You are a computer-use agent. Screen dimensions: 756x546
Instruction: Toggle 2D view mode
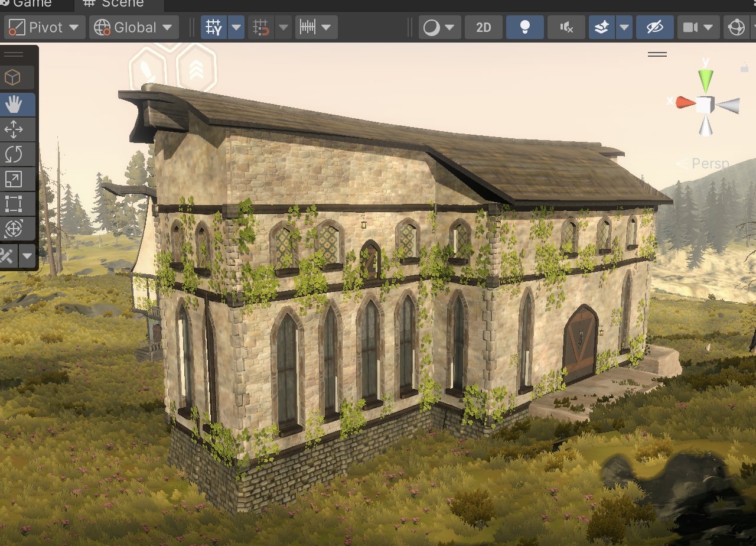point(483,28)
